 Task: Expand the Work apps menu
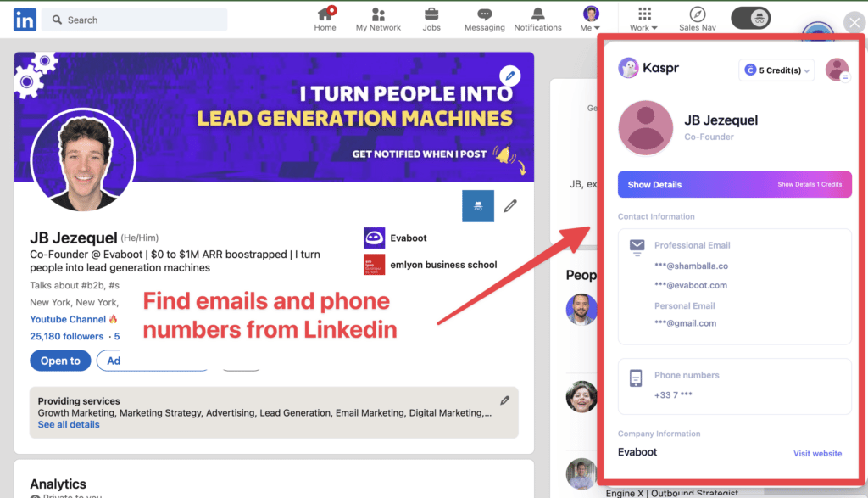[644, 20]
